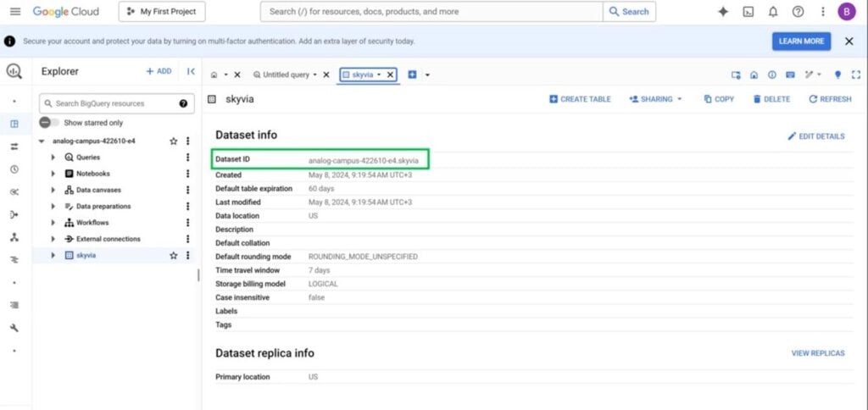Image resolution: width=868 pixels, height=410 pixels.
Task: Open the branching node icon in left rail
Action: [14, 237]
